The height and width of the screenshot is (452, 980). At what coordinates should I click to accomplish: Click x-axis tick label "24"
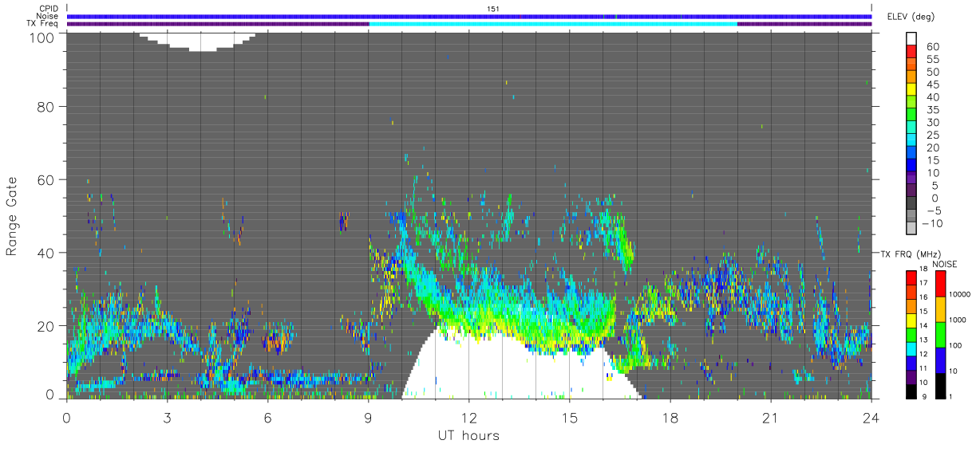coord(871,418)
